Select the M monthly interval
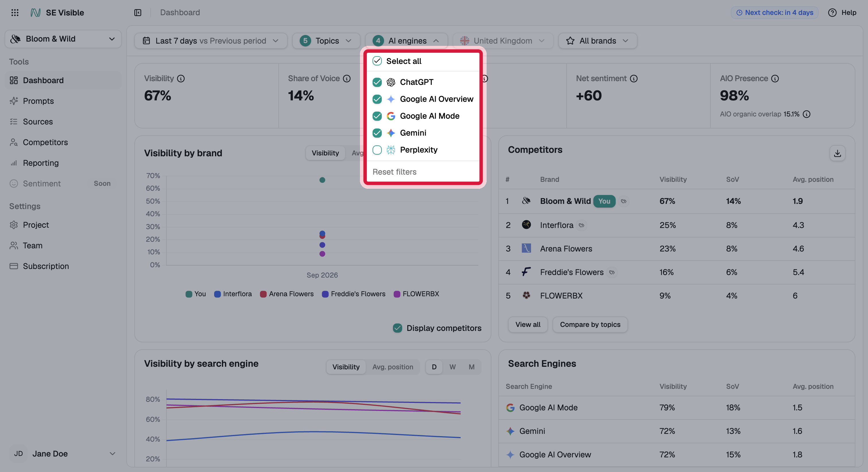 [471, 367]
